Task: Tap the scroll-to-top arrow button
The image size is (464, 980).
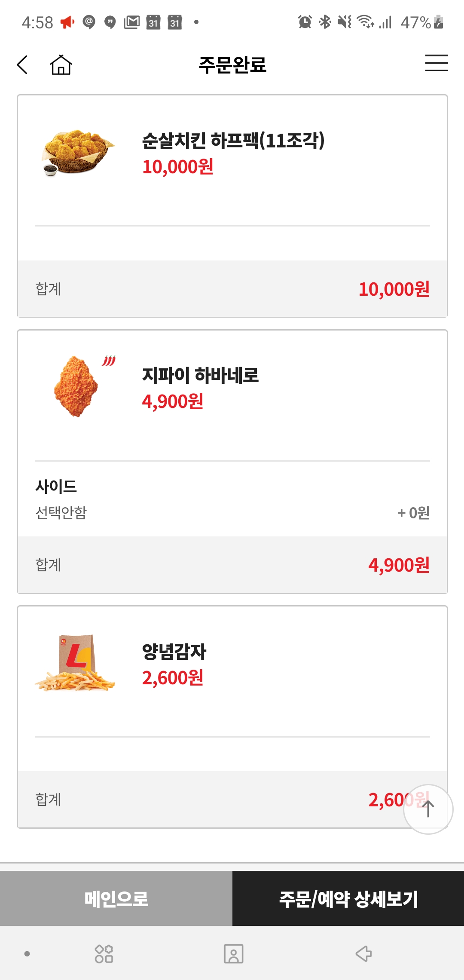Action: pyautogui.click(x=428, y=809)
